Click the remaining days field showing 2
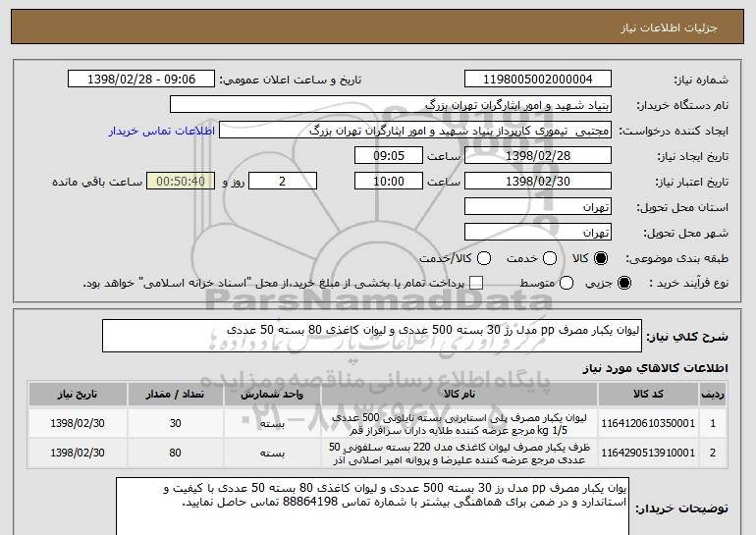 pyautogui.click(x=283, y=182)
